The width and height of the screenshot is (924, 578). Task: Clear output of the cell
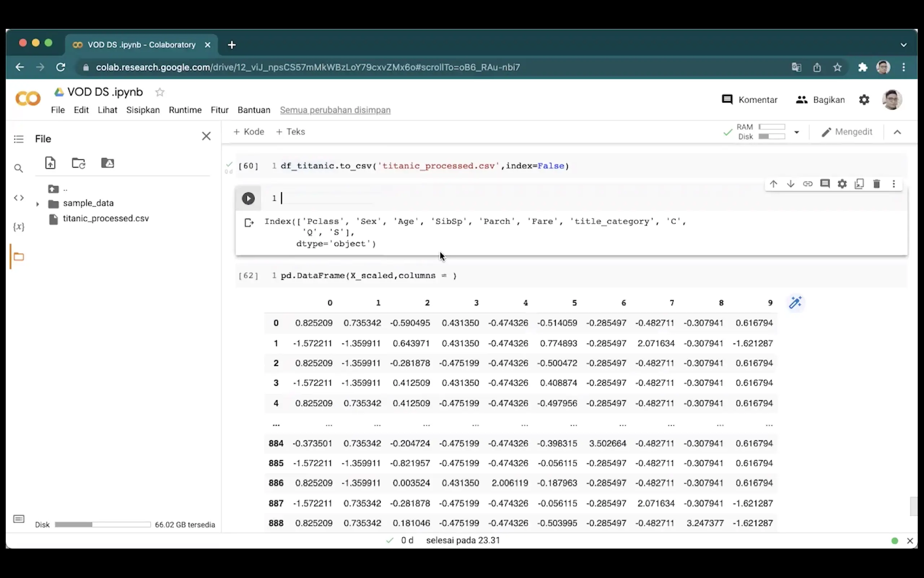click(x=249, y=223)
